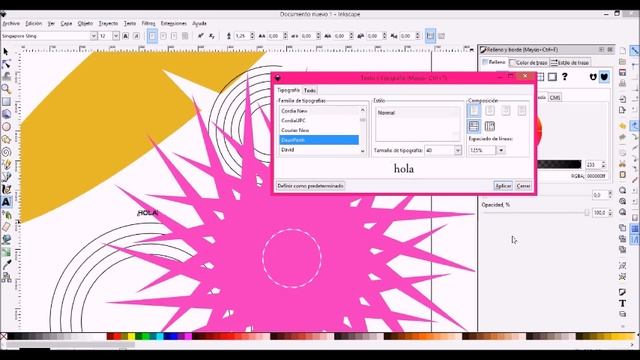Image resolution: width=640 pixels, height=360 pixels.
Task: Select the Spiral tool
Action: (x=6, y=152)
